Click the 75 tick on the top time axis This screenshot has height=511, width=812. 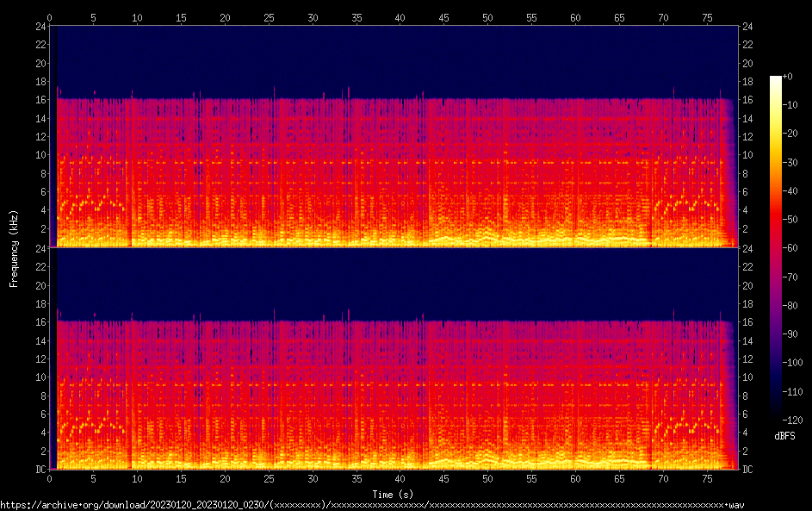coord(706,17)
